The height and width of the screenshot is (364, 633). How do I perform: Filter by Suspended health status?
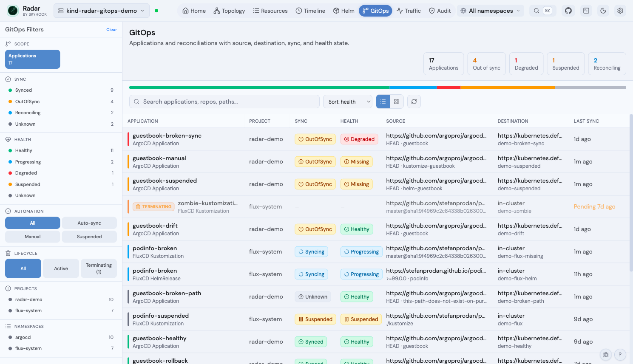click(x=61, y=184)
